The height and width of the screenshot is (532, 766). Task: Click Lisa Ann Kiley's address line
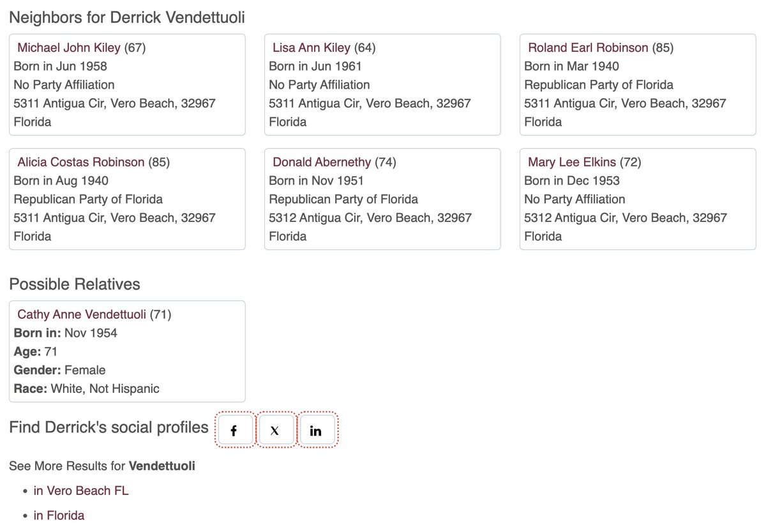pyautogui.click(x=370, y=103)
